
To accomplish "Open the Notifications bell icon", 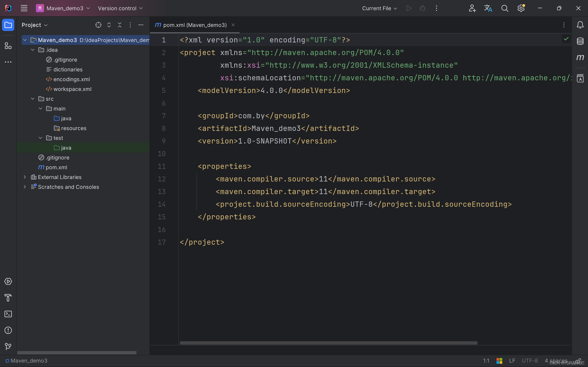I will tap(580, 24).
